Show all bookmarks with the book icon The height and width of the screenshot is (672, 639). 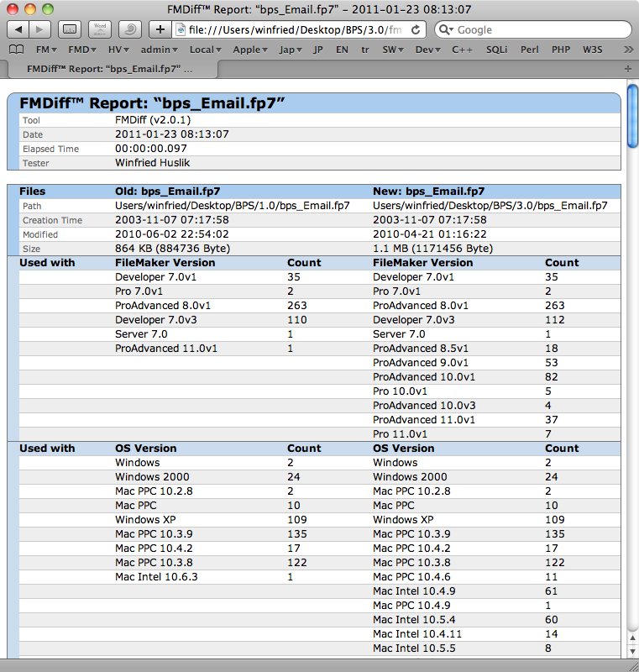(x=16, y=50)
